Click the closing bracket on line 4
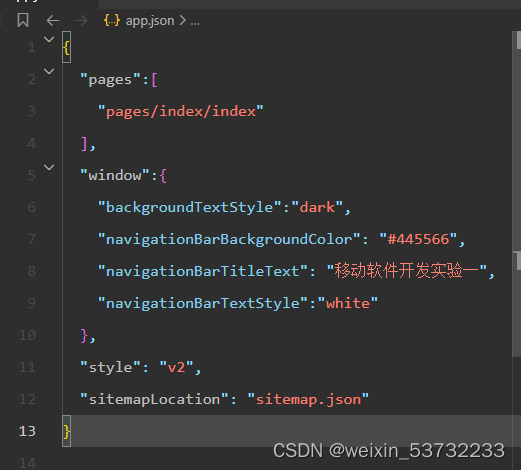 click(84, 144)
